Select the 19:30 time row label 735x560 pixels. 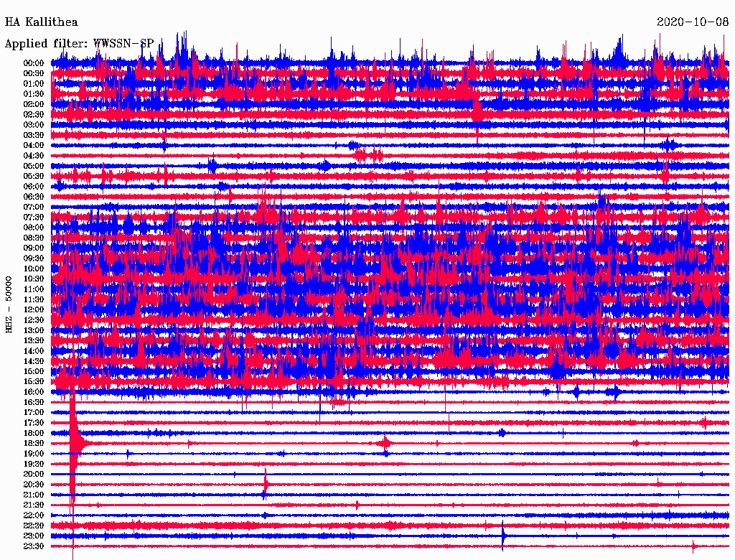pos(34,464)
